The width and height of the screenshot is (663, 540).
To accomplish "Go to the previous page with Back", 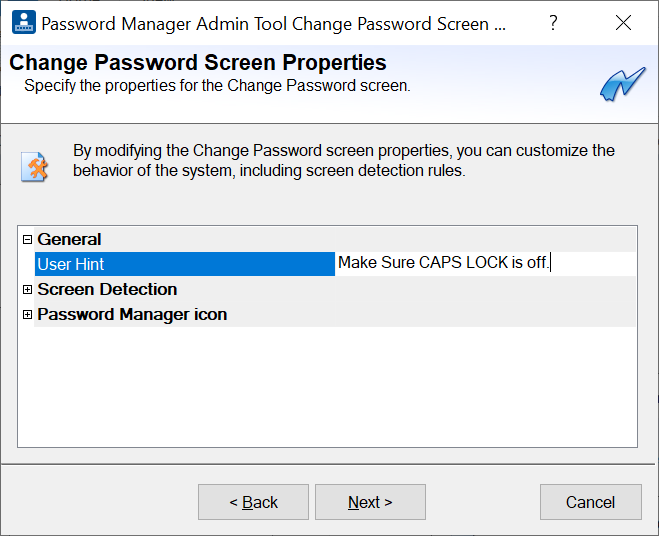I will point(254,502).
